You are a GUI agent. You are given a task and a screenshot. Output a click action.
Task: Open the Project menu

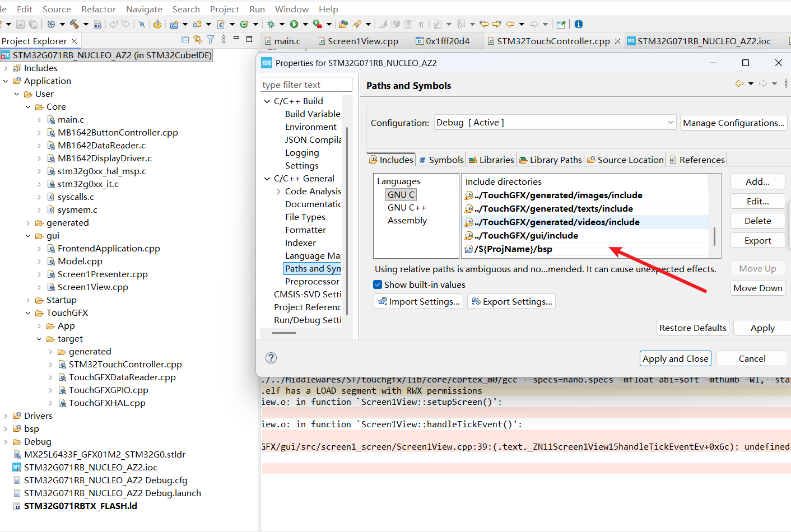[225, 9]
